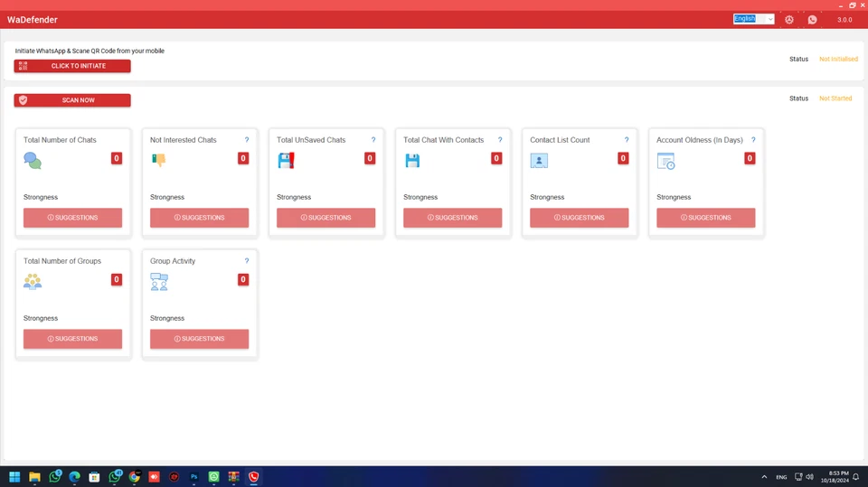Open help for Total UnSaved Chats
The height and width of the screenshot is (487, 868).
pyautogui.click(x=373, y=140)
